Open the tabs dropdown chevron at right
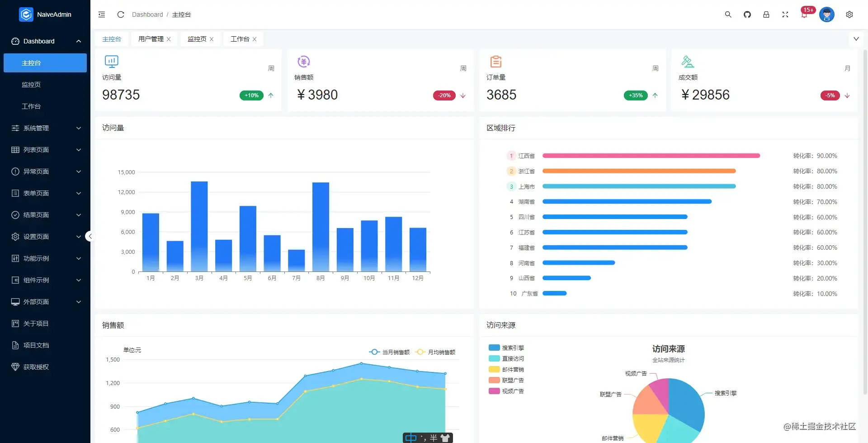868x443 pixels. (x=856, y=39)
